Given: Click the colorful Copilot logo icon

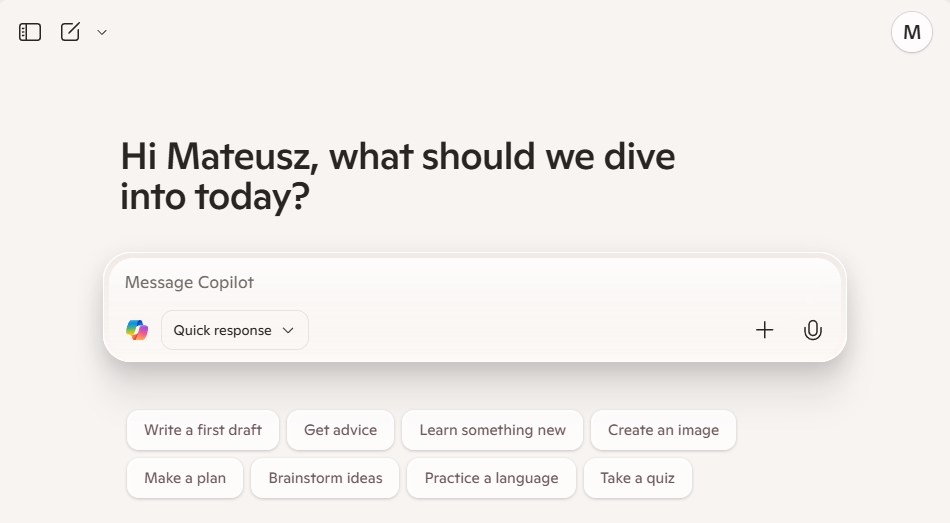Looking at the screenshot, I should 137,330.
